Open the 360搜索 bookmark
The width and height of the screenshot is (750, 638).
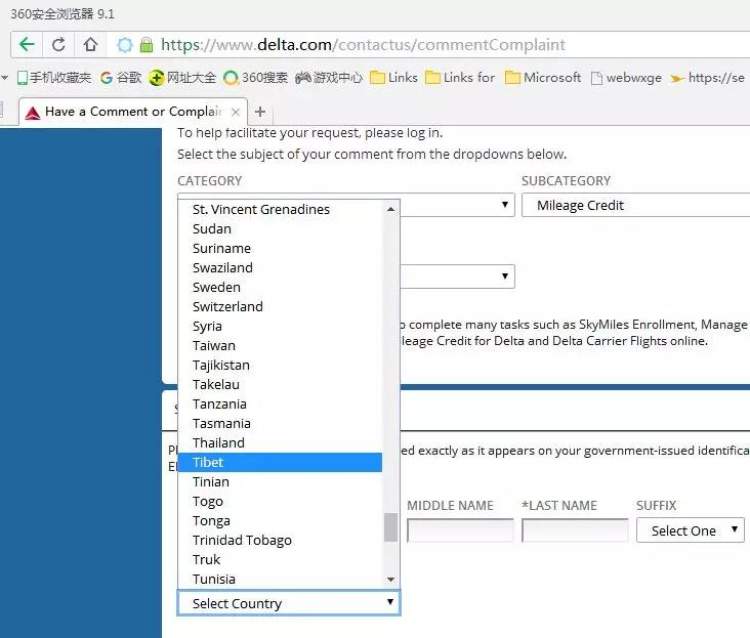[x=256, y=78]
